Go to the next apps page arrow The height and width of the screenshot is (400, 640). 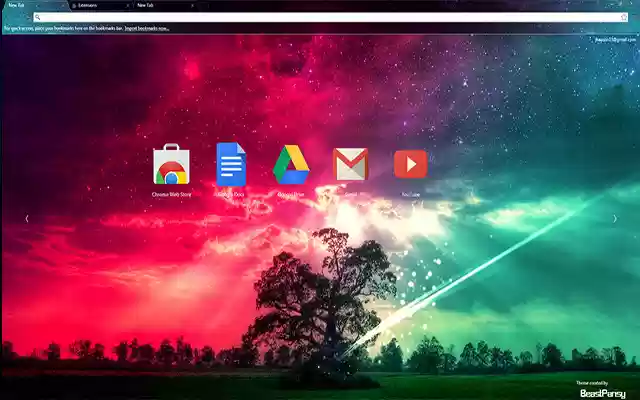615,219
